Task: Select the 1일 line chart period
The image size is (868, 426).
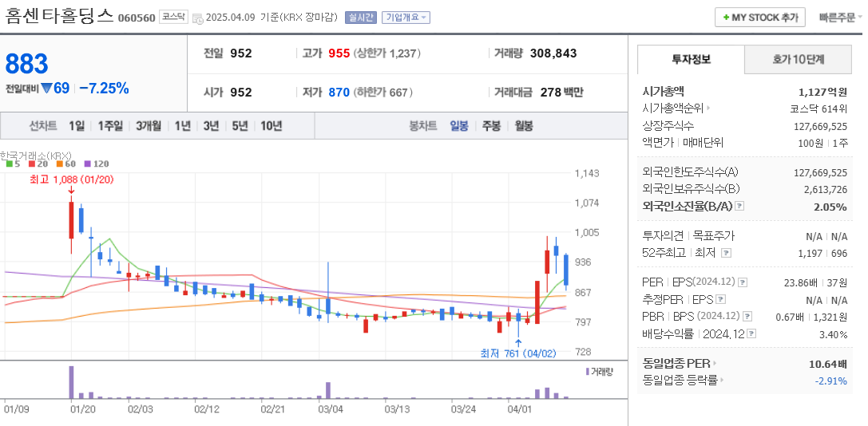Action: tap(77, 126)
